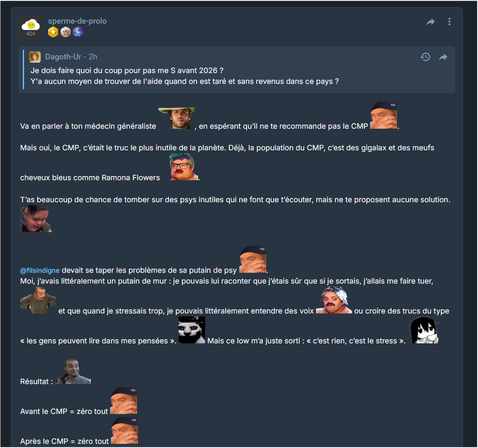This screenshot has height=448, width=478.
Task: Click the share arrow on sperme-de-prolo's post
Action: (430, 22)
